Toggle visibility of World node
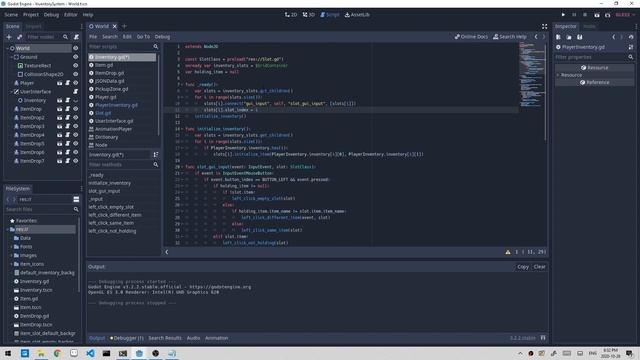 click(x=76, y=48)
